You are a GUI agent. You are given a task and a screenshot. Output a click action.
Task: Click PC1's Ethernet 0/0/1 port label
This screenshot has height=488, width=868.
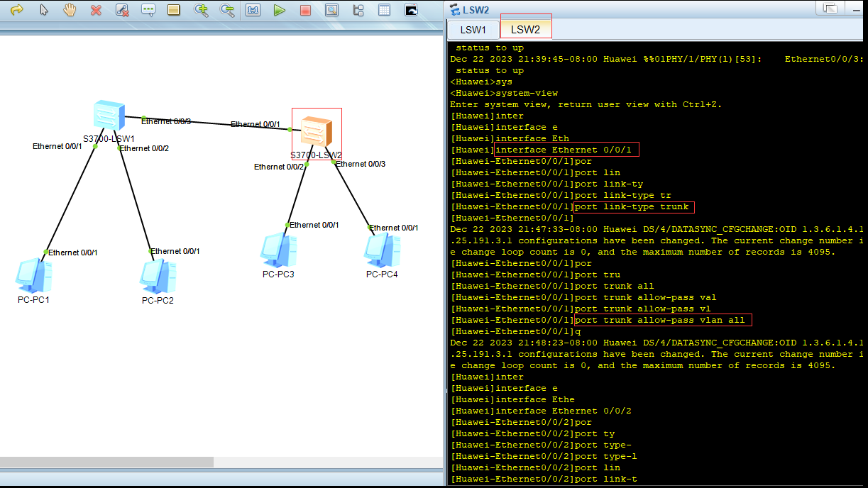[x=73, y=253]
